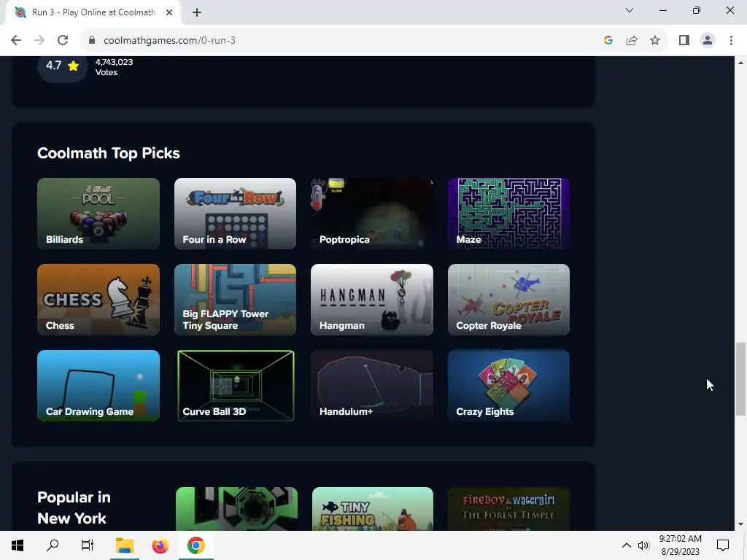Click the scrollbar up arrow
Image resolution: width=747 pixels, height=560 pixels.
pos(740,63)
